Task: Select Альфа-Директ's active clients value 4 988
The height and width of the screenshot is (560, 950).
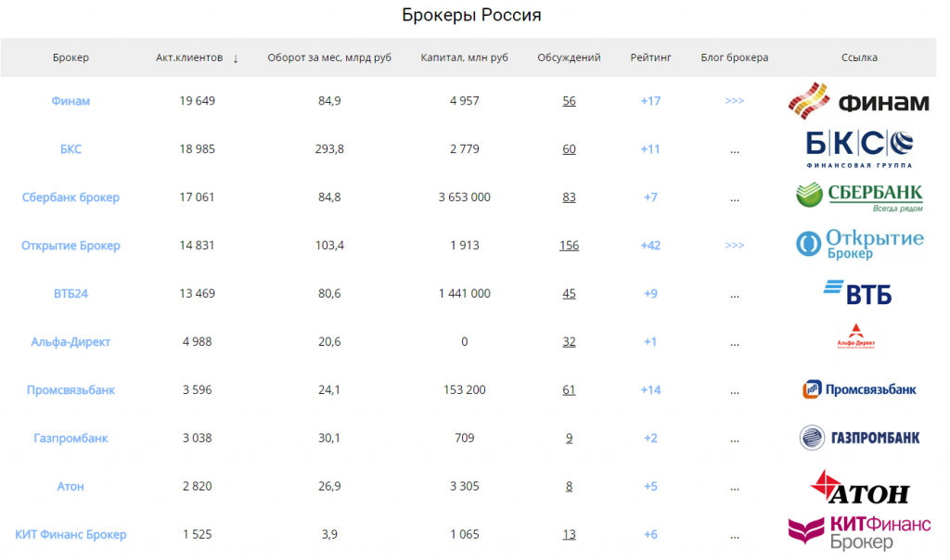Action: click(197, 341)
